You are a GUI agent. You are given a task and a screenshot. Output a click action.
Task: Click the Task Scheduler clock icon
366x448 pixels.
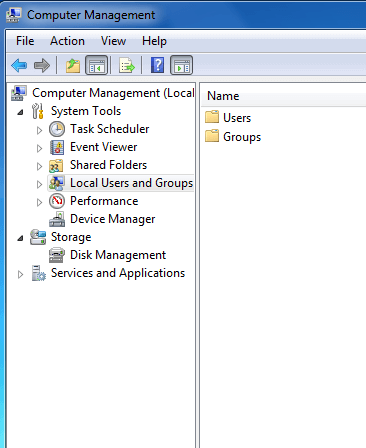click(x=57, y=129)
